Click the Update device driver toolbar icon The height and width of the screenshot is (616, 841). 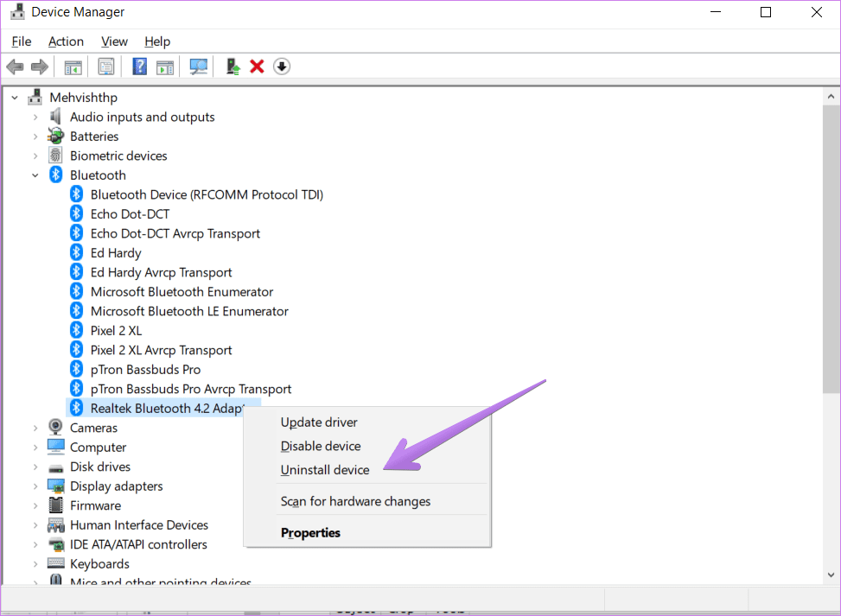(x=233, y=67)
